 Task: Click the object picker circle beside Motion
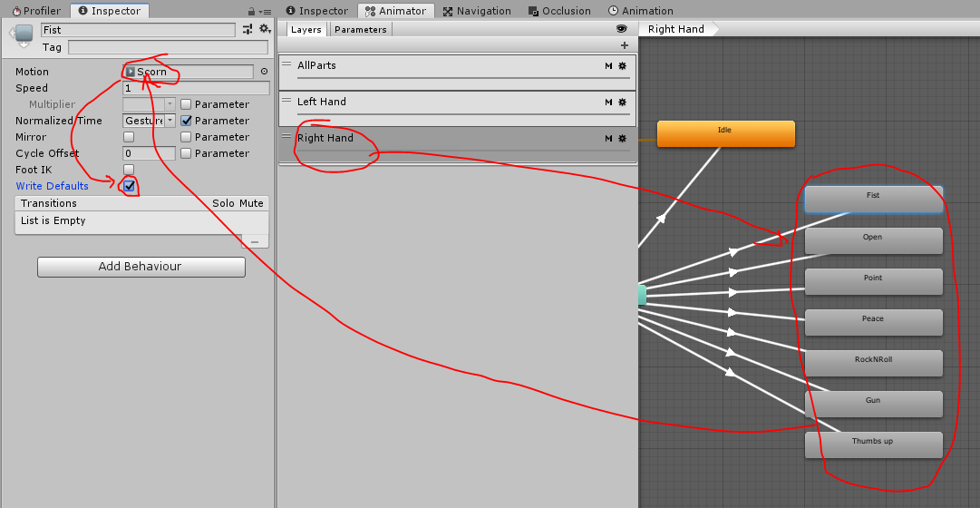coord(264,72)
